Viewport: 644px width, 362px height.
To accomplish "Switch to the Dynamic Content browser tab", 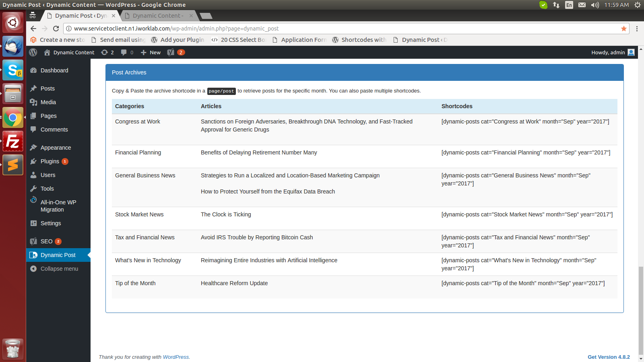I will pyautogui.click(x=157, y=16).
